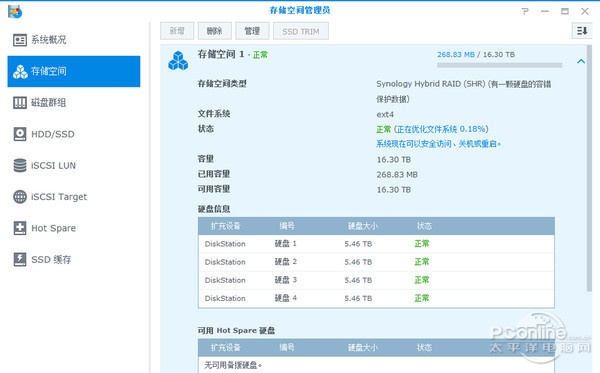Viewport: 600px width, 373px height.
Task: Click the 管理 manage button
Action: point(252,31)
